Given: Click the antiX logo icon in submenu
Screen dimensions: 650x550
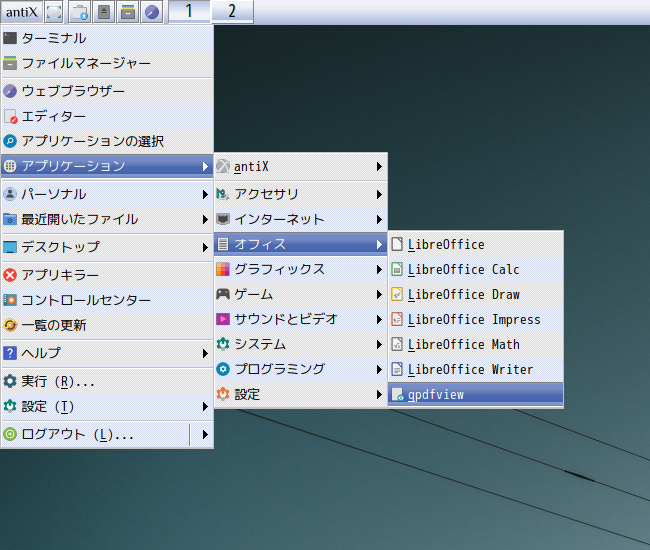Looking at the screenshot, I should 223,167.
